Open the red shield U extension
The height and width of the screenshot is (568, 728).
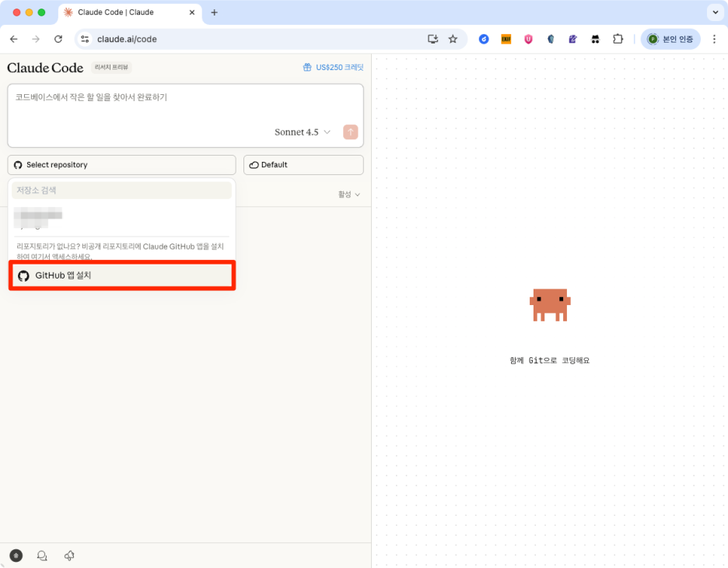tap(528, 39)
